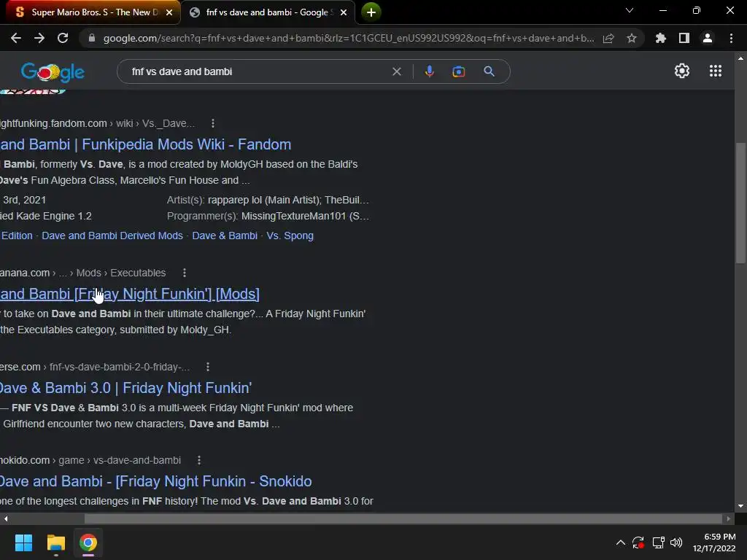Click the URL address bar
Image resolution: width=747 pixels, height=560 pixels.
(x=348, y=38)
